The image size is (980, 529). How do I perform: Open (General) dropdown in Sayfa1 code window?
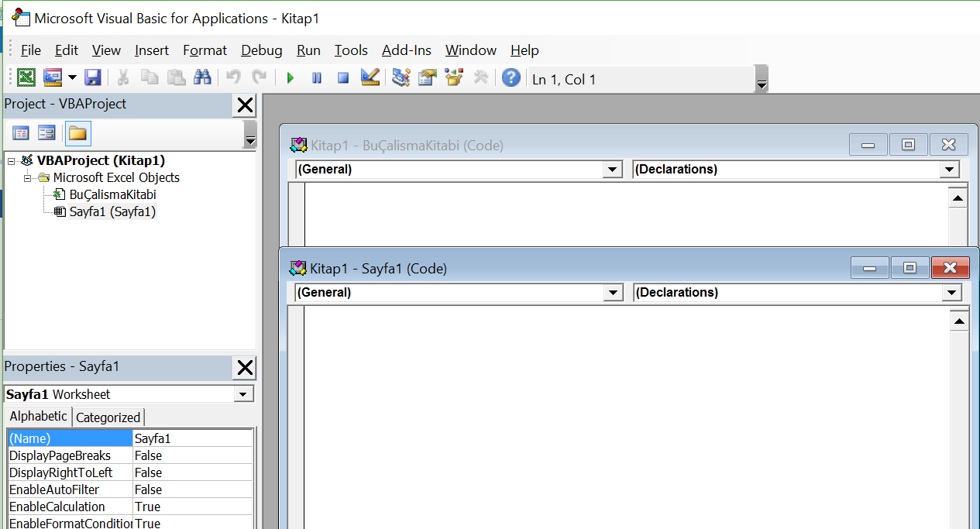coord(614,293)
